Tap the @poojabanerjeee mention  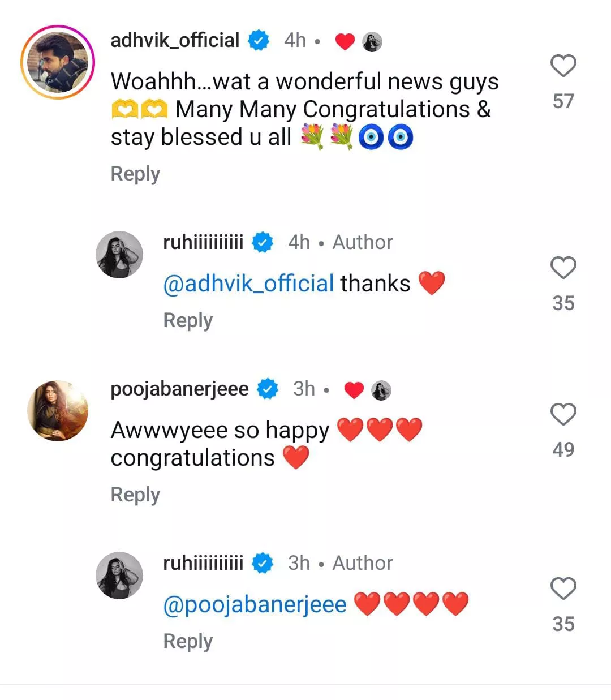255,604
